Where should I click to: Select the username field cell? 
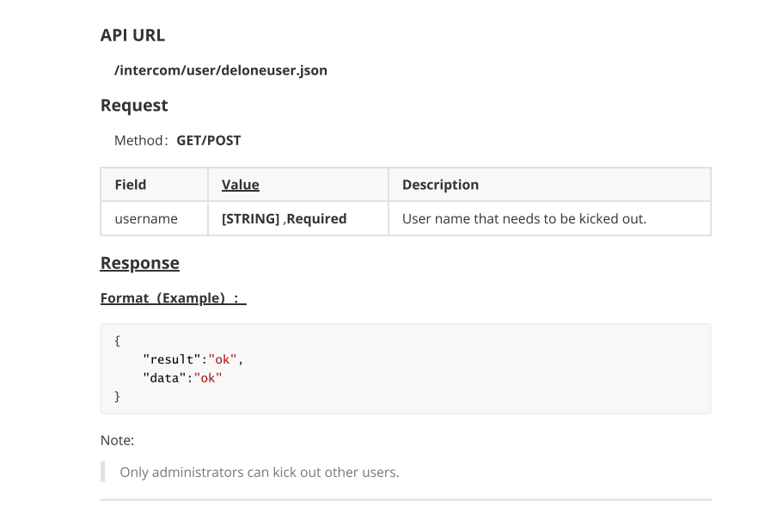154,218
